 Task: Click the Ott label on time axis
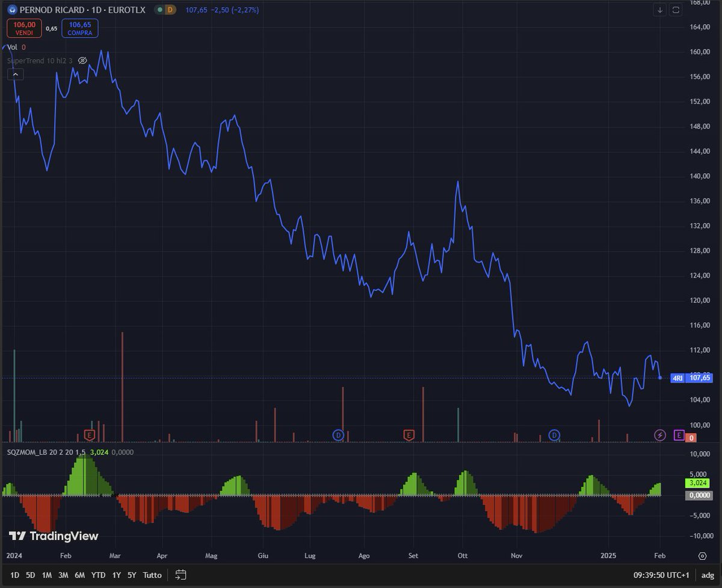[x=463, y=556]
